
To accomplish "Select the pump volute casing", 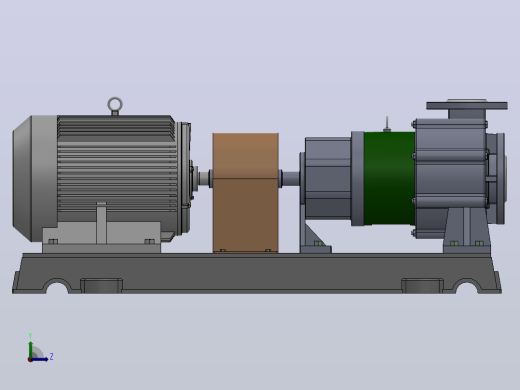I will tap(451, 178).
